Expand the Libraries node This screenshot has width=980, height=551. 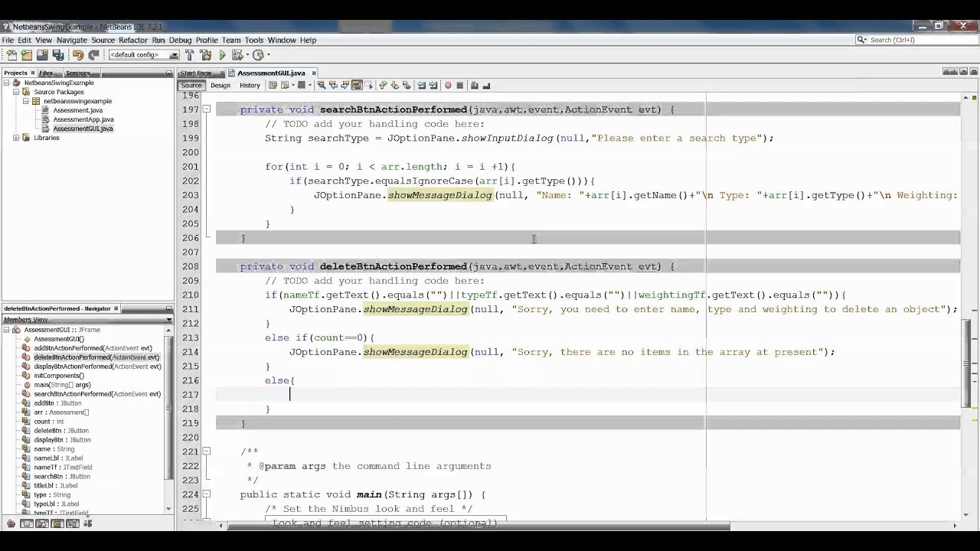tap(16, 138)
